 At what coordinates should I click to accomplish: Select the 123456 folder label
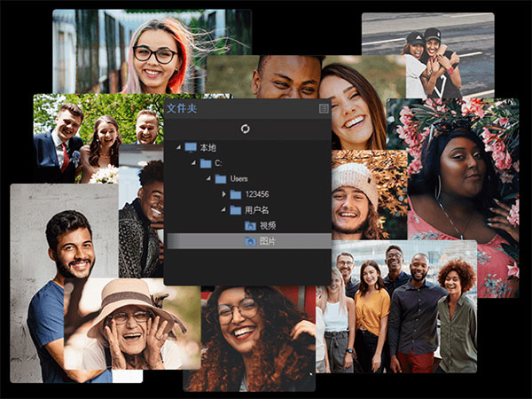257,194
